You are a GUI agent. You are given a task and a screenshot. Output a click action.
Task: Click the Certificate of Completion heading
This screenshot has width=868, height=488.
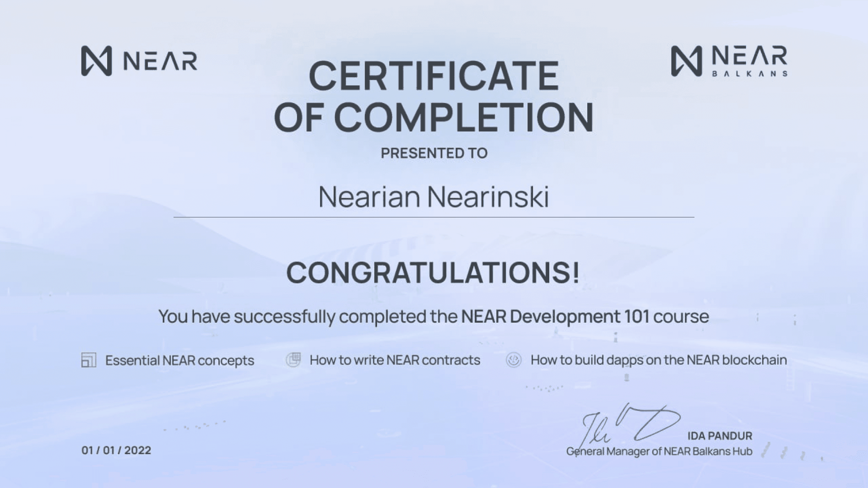coord(434,96)
